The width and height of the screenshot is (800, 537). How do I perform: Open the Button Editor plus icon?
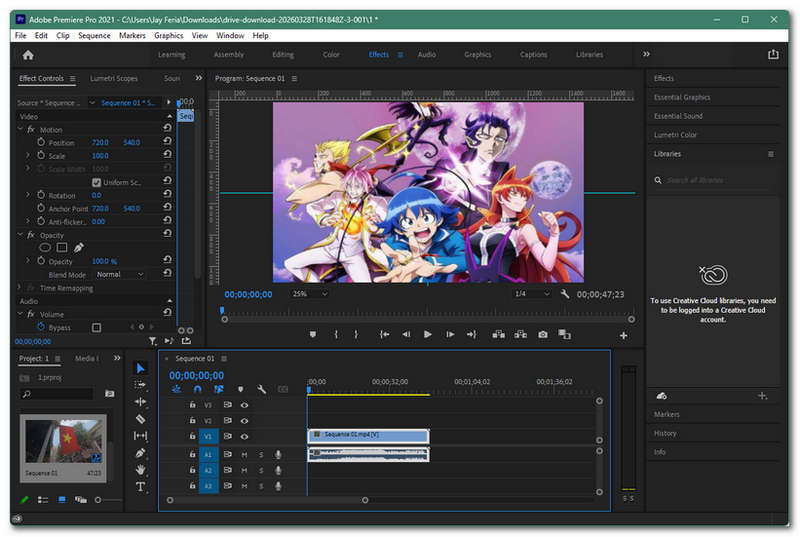(623, 336)
